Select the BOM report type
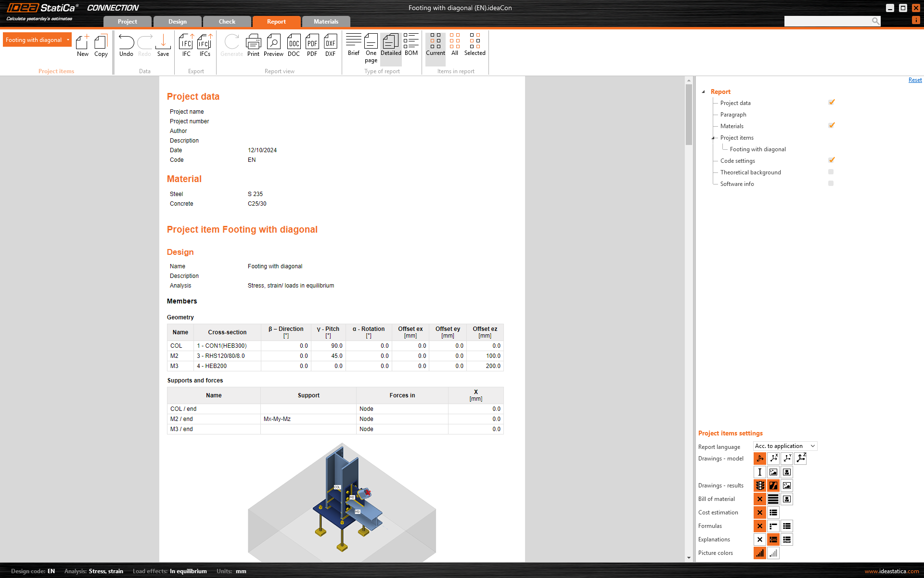The image size is (924, 578). pyautogui.click(x=411, y=45)
